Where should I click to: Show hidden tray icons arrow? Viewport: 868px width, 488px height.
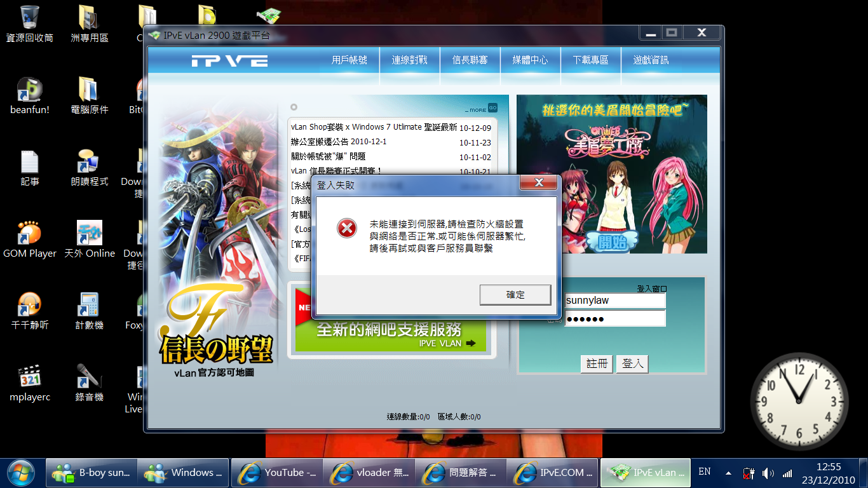tap(729, 473)
